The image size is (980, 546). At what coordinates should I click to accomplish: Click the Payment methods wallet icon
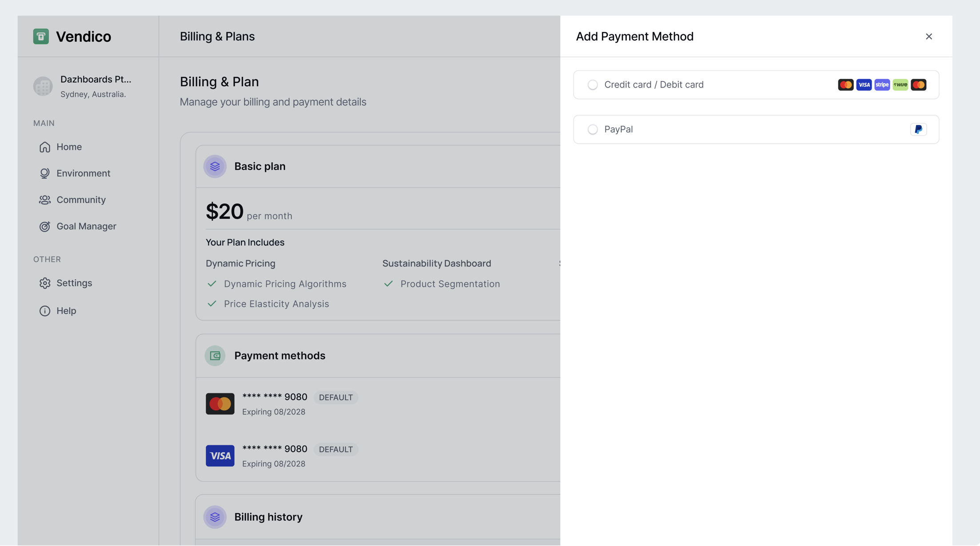pyautogui.click(x=215, y=356)
